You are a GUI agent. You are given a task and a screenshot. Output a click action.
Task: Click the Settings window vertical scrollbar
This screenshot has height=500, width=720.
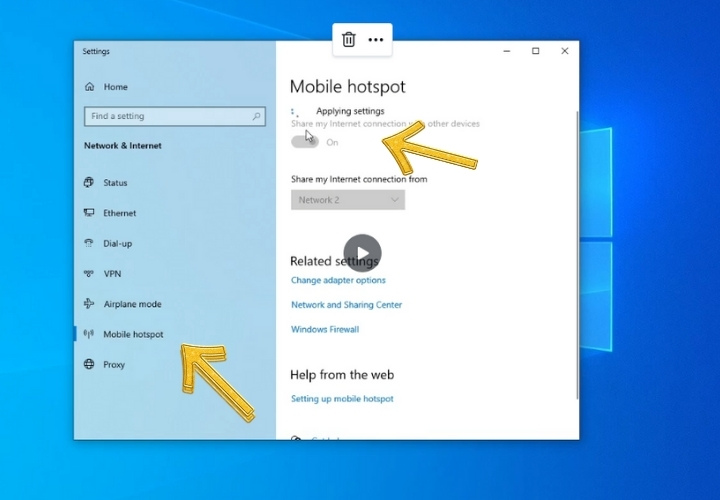[575, 250]
